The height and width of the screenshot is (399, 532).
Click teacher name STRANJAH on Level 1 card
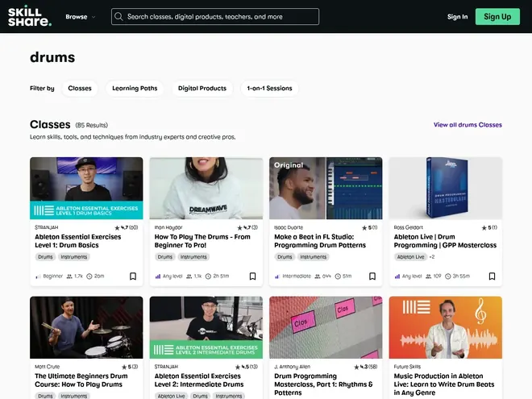(47, 227)
